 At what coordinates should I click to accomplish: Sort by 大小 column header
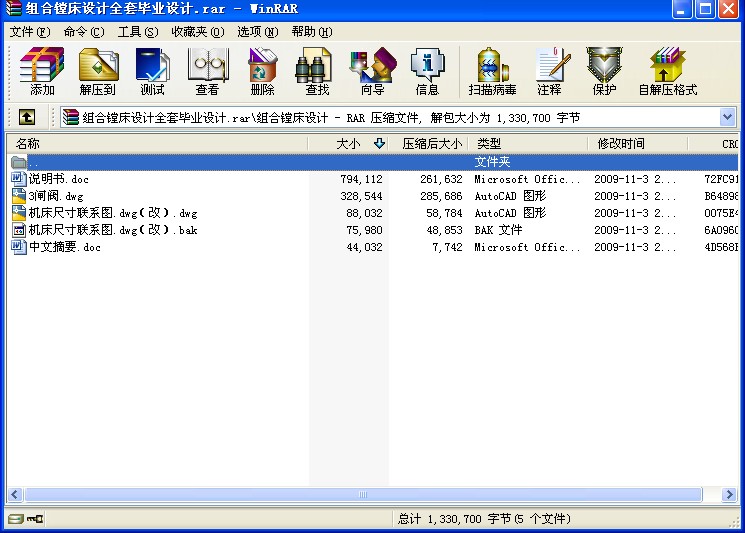pyautogui.click(x=348, y=143)
